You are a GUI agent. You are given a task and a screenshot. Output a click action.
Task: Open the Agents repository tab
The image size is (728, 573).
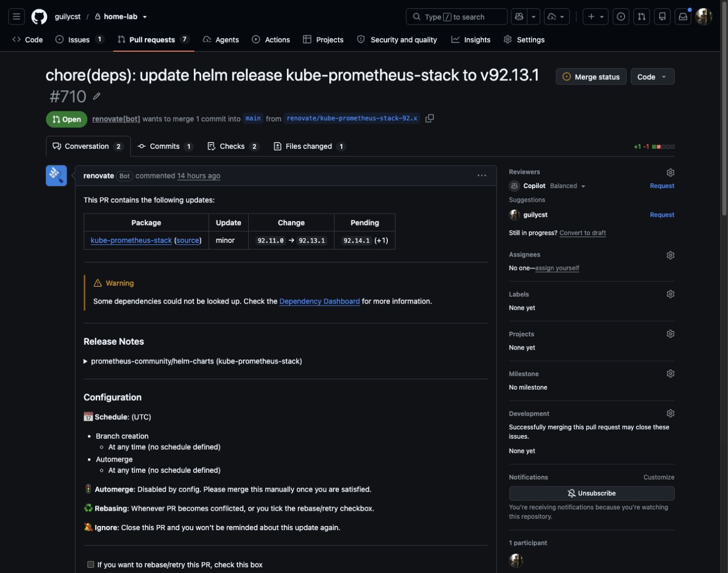[x=221, y=40]
